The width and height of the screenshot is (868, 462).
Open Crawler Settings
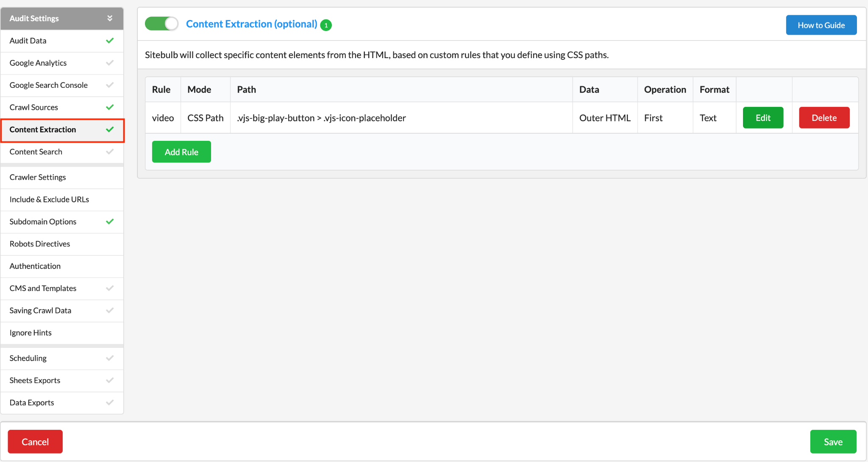(x=62, y=177)
